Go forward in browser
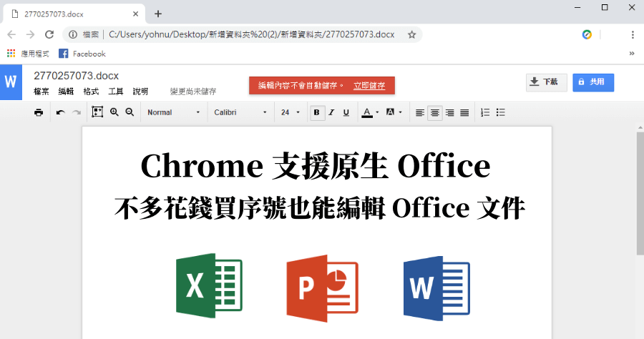644x339 pixels. pos(30,34)
